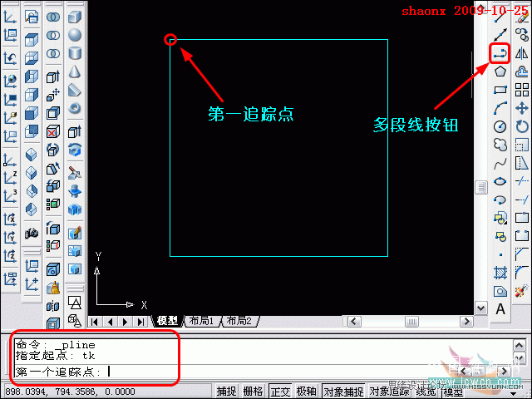Toggle 极轴 (Polar) tracking
532x399 pixels.
pyautogui.click(x=306, y=392)
